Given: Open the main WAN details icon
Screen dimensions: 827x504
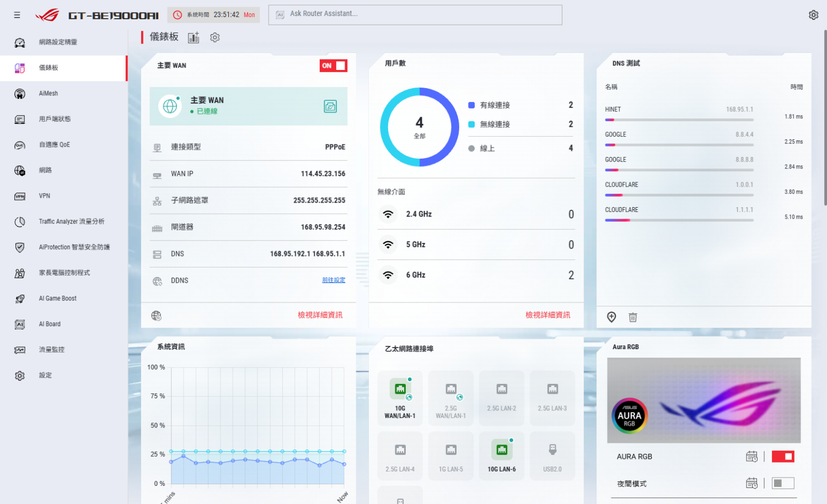Looking at the screenshot, I should pos(330,106).
